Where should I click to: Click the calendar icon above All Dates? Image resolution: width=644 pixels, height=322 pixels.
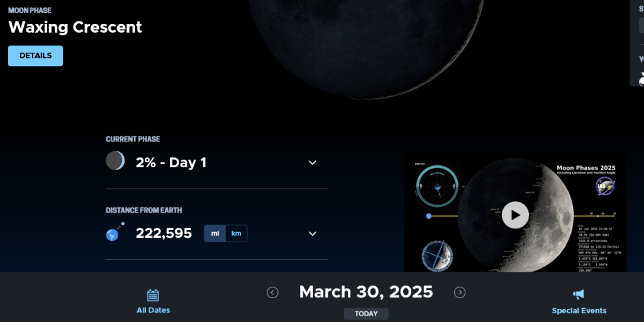click(x=153, y=295)
